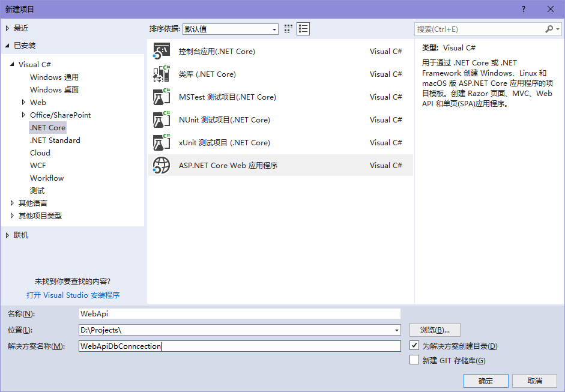Open the Visual Studio 安装程序 link
565x392 pixels.
(x=73, y=295)
